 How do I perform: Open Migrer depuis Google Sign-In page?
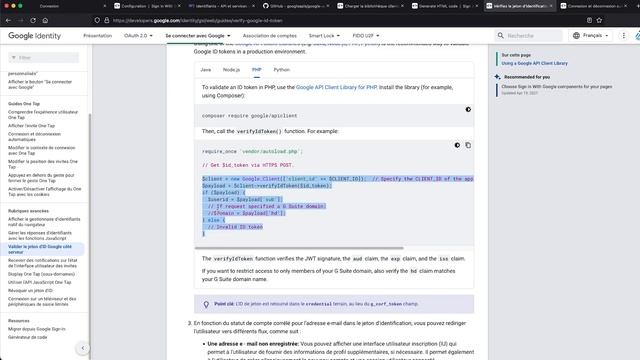pyautogui.click(x=37, y=329)
